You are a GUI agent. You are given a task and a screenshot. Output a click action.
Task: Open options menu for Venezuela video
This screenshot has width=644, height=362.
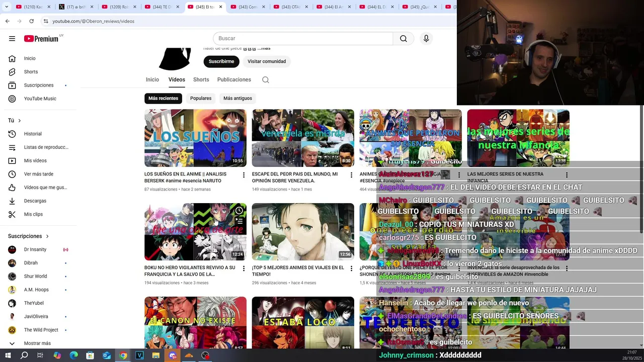pos(351,175)
